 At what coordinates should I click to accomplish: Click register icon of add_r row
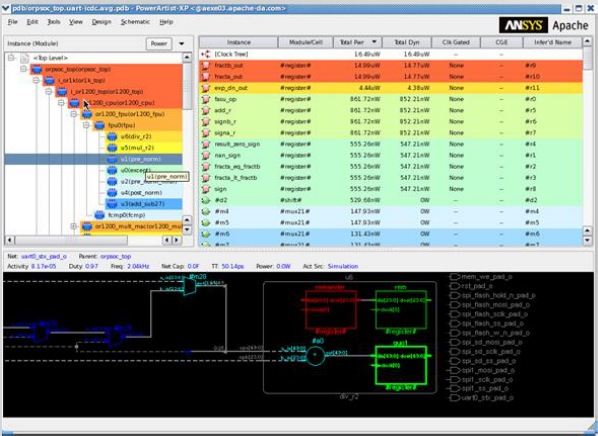point(206,111)
